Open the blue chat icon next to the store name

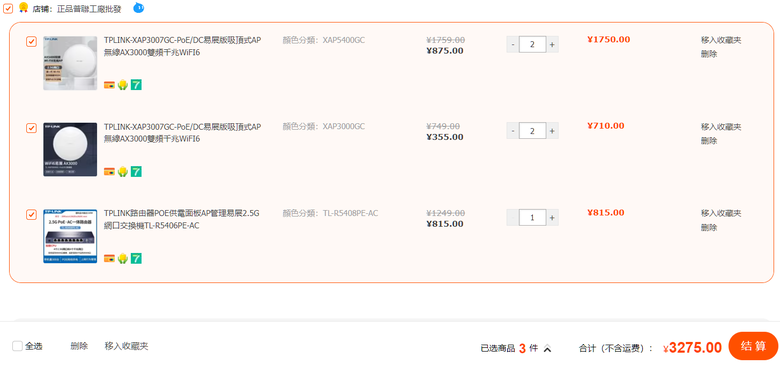coord(139,7)
